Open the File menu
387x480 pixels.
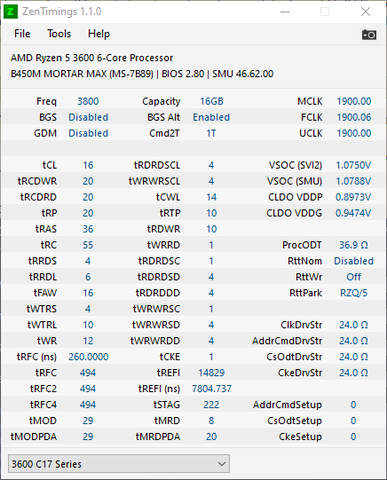[22, 34]
